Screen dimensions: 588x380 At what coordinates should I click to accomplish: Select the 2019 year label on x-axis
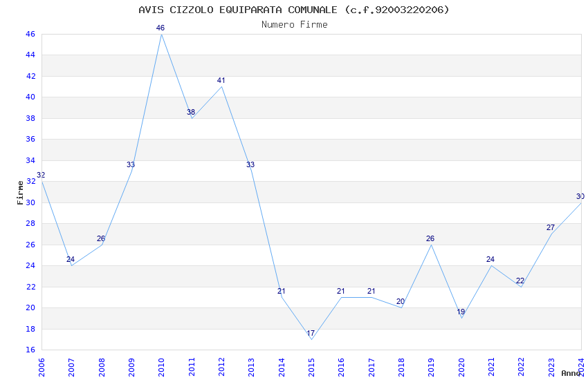coord(431,368)
